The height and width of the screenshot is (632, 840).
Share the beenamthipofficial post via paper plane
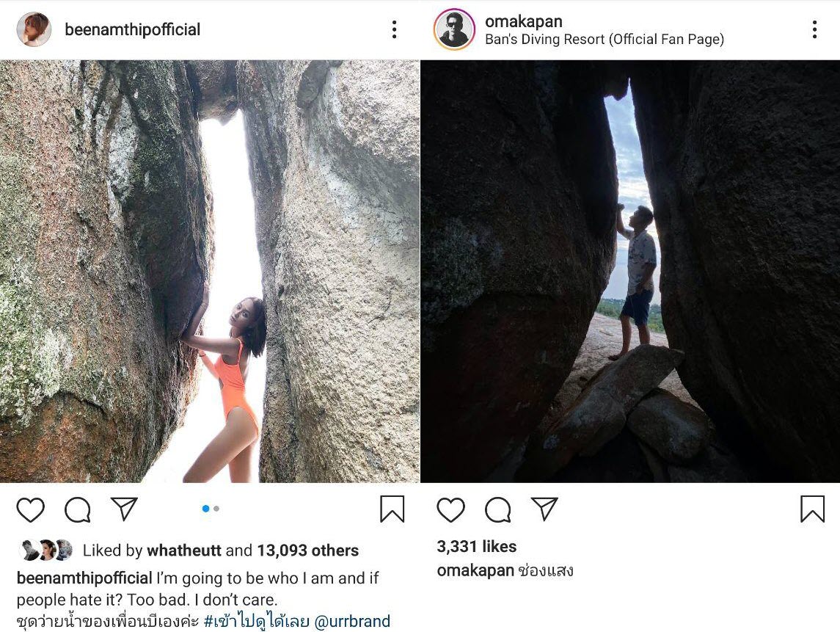(x=124, y=509)
